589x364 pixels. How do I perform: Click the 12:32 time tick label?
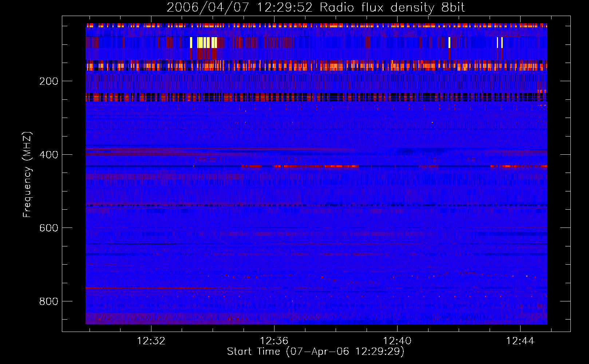click(x=151, y=341)
